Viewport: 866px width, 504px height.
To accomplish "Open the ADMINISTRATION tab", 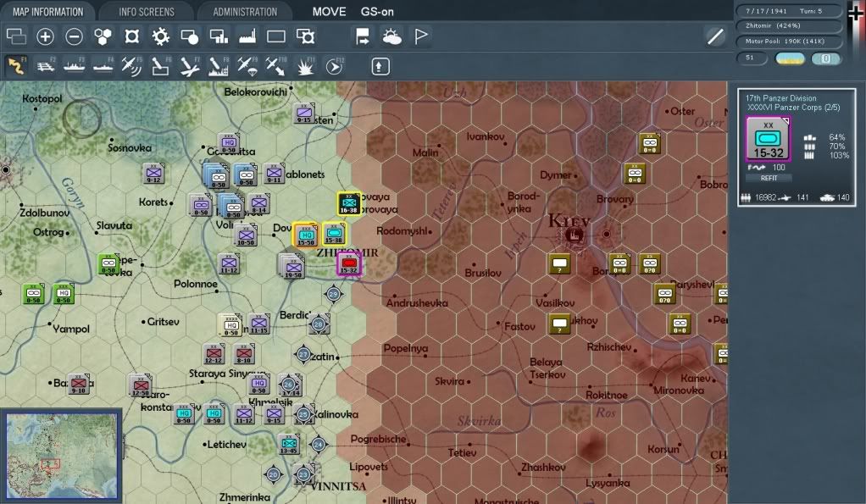I will click(245, 12).
